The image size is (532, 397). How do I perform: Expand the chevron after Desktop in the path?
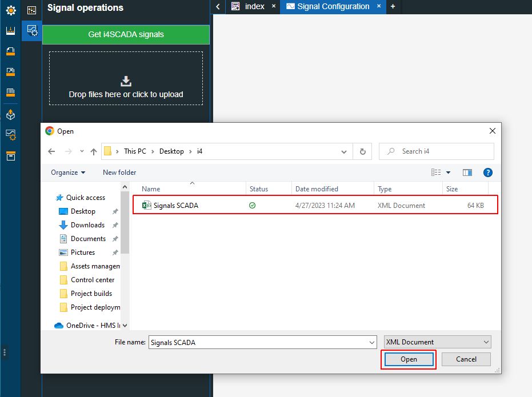pyautogui.click(x=190, y=151)
